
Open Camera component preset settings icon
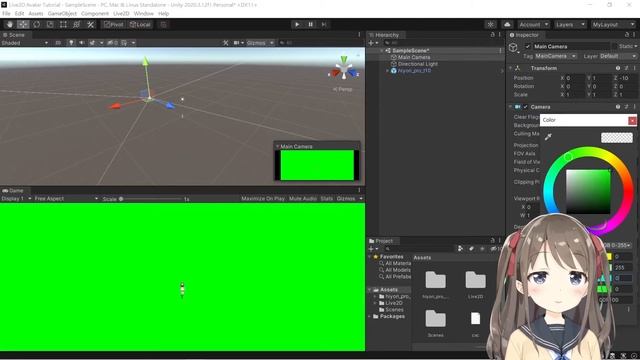626,107
